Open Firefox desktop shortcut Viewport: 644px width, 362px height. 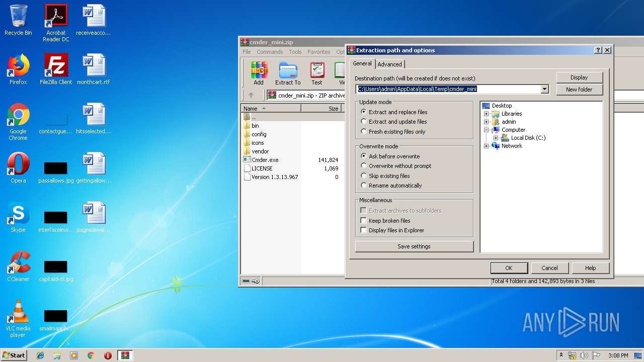[x=18, y=69]
